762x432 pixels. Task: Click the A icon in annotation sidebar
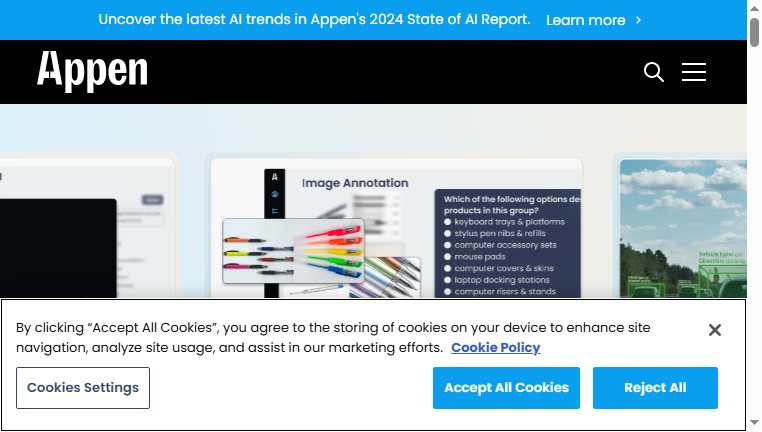[x=275, y=177]
